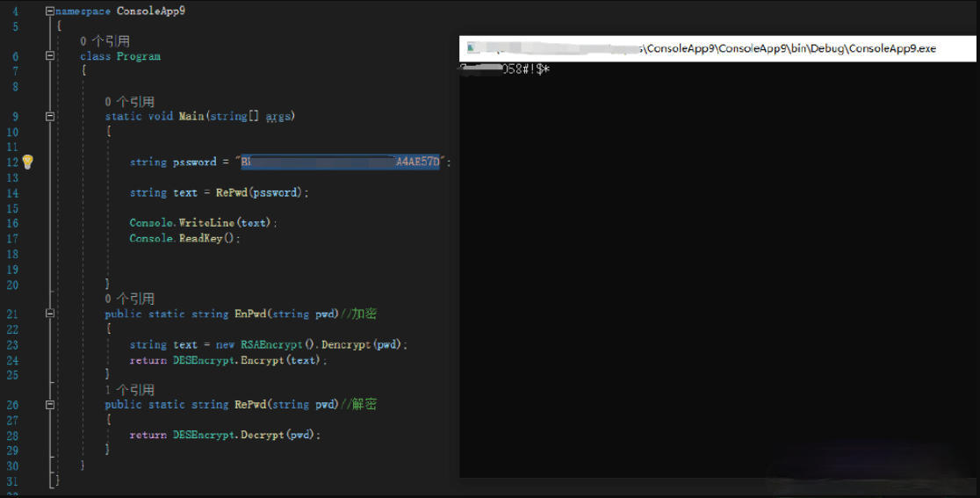Image resolution: width=980 pixels, height=498 pixels.
Task: Open the '1 个引用' CodeLens above RePwd method
Action: pyautogui.click(x=129, y=390)
